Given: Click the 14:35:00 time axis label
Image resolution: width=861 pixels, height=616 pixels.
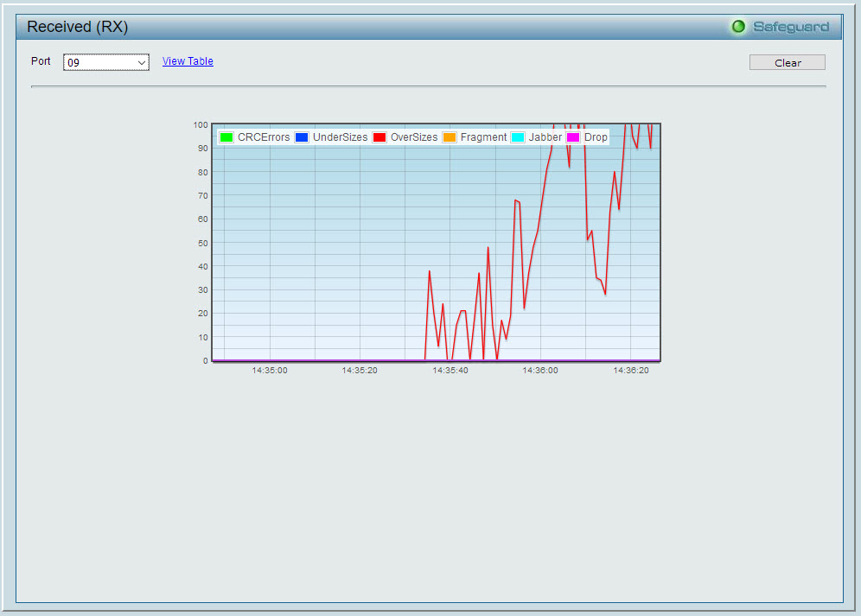Looking at the screenshot, I should (270, 371).
